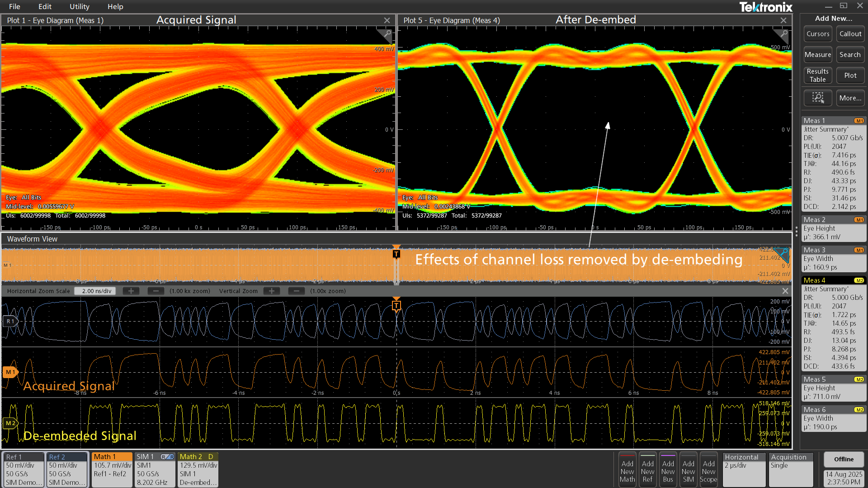Open the More... options list
Image resolution: width=868 pixels, height=488 pixels.
(x=850, y=98)
